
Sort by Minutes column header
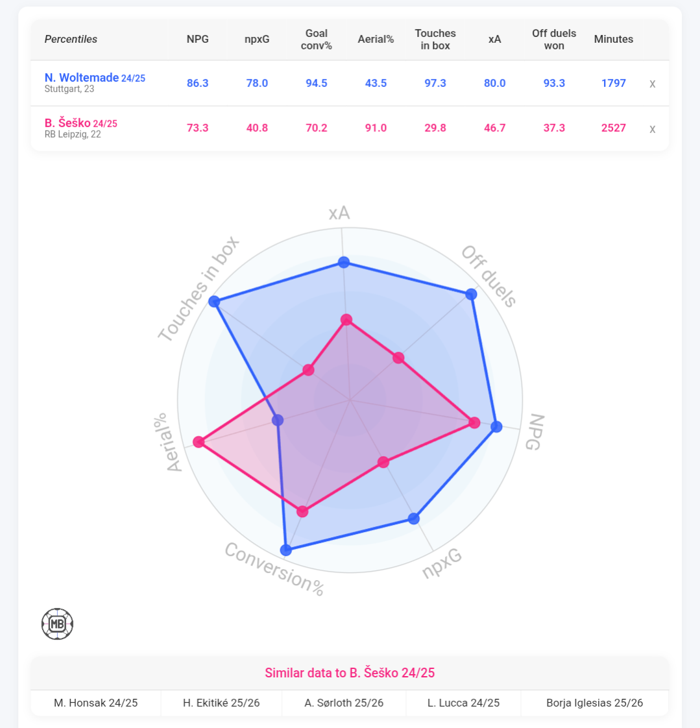tap(613, 40)
